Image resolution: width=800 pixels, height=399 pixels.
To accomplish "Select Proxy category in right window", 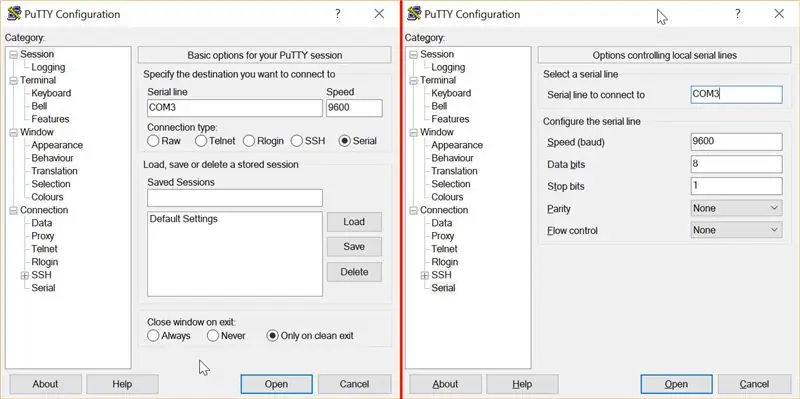I will click(442, 236).
